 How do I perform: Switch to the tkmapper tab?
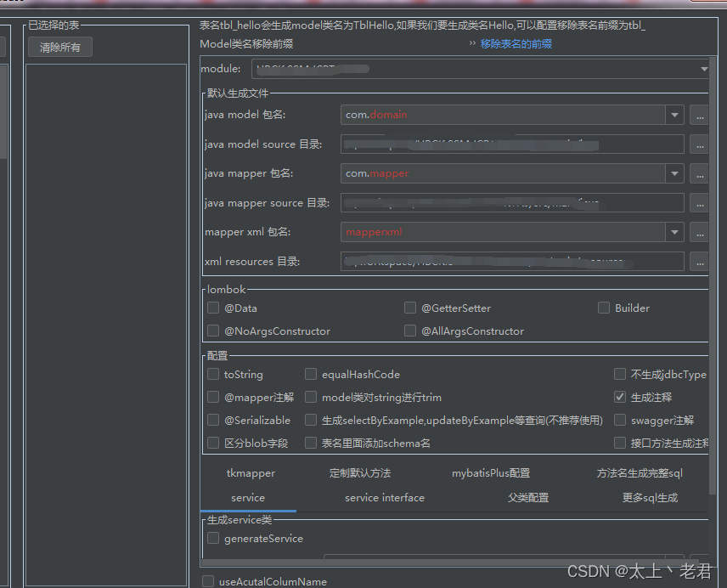click(x=251, y=473)
